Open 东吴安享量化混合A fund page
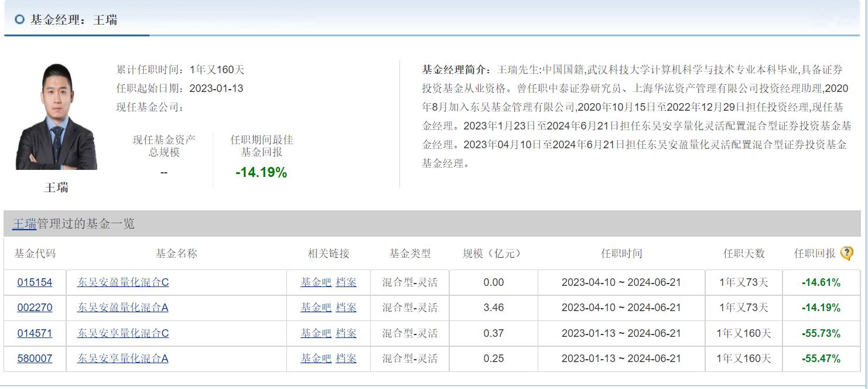This screenshot has height=389, width=868. pos(123,359)
